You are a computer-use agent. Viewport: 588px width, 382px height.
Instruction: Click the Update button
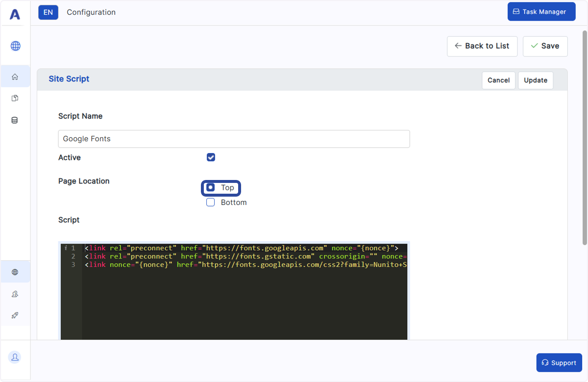pyautogui.click(x=536, y=80)
